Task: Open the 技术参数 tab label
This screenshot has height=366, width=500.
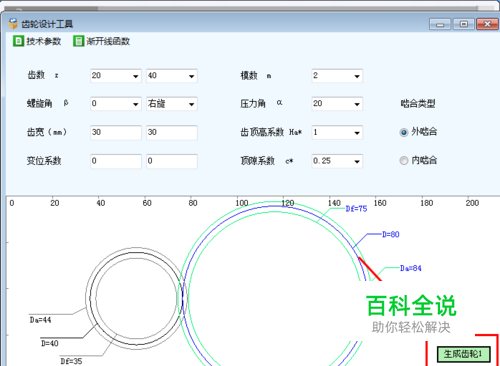Action: [44, 41]
